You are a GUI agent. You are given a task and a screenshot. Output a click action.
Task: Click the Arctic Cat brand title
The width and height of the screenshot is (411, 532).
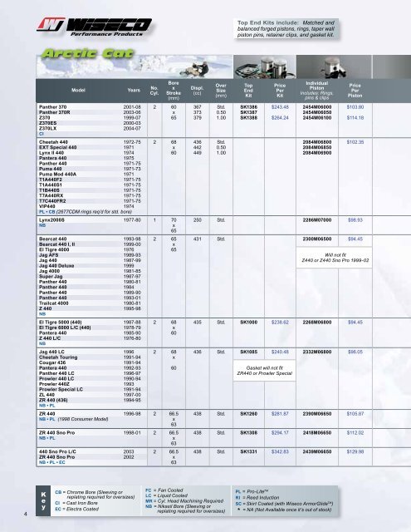click(x=88, y=53)
